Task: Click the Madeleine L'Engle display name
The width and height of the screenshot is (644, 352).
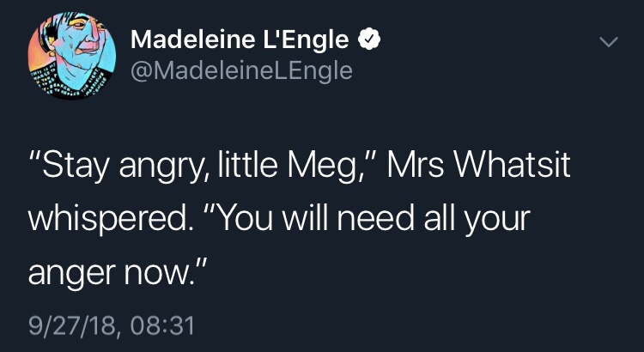Action: pos(240,39)
